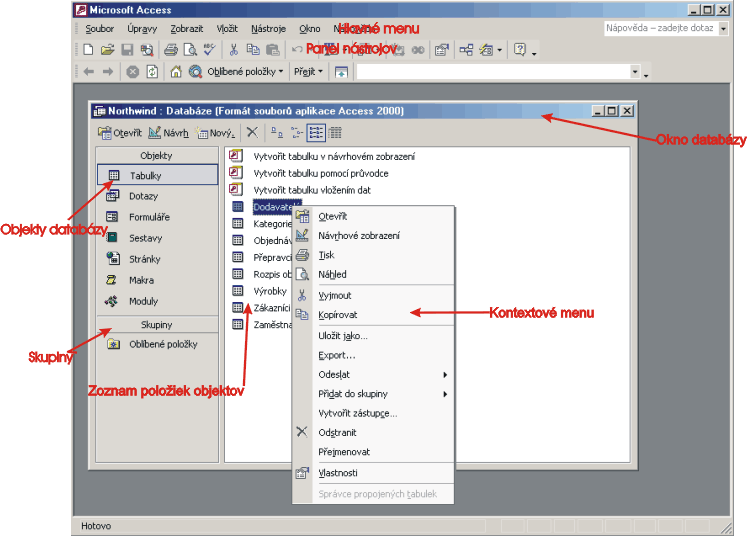Click the web toolbar Back arrow
Viewport: 747px width, 536px height.
(89, 72)
